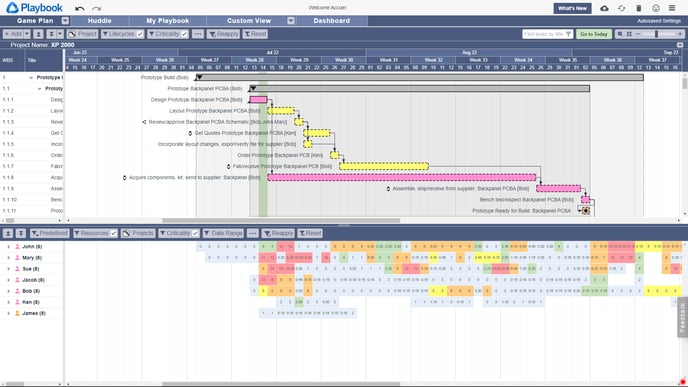Switch to the Dashboard tab
688x387 pixels.
(332, 21)
